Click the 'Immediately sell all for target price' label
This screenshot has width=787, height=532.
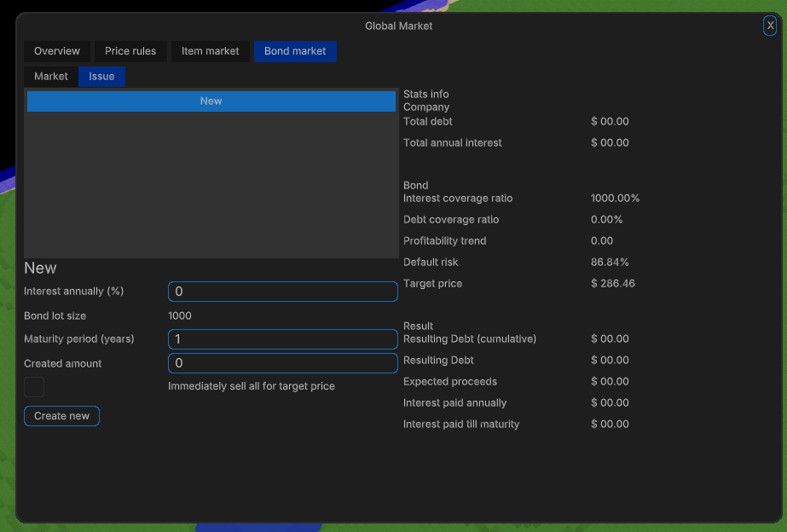(x=252, y=386)
